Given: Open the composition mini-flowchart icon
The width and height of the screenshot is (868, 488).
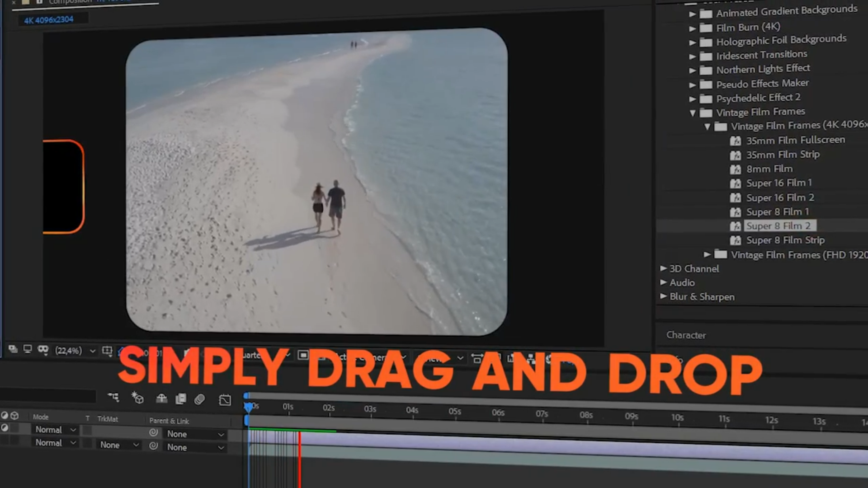Looking at the screenshot, I should [113, 397].
